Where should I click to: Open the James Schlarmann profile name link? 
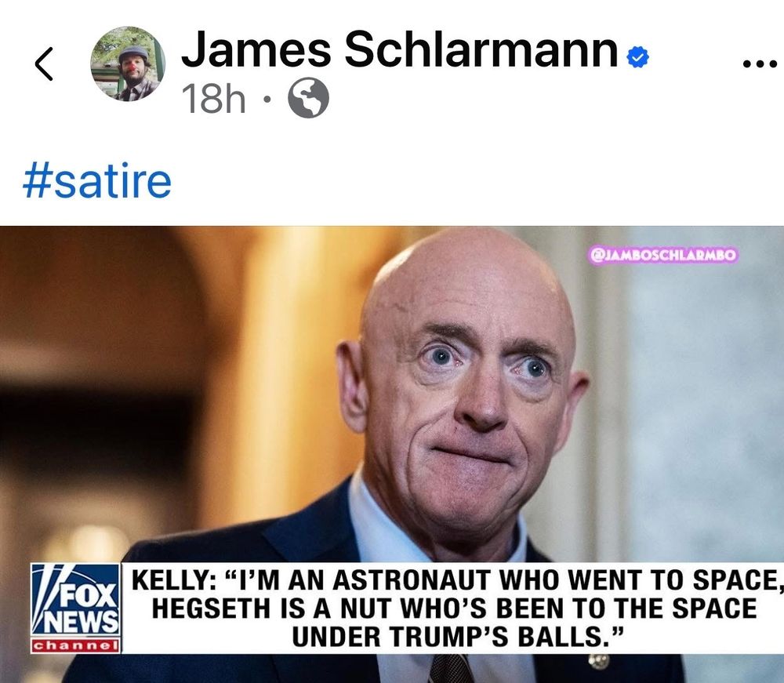point(400,49)
